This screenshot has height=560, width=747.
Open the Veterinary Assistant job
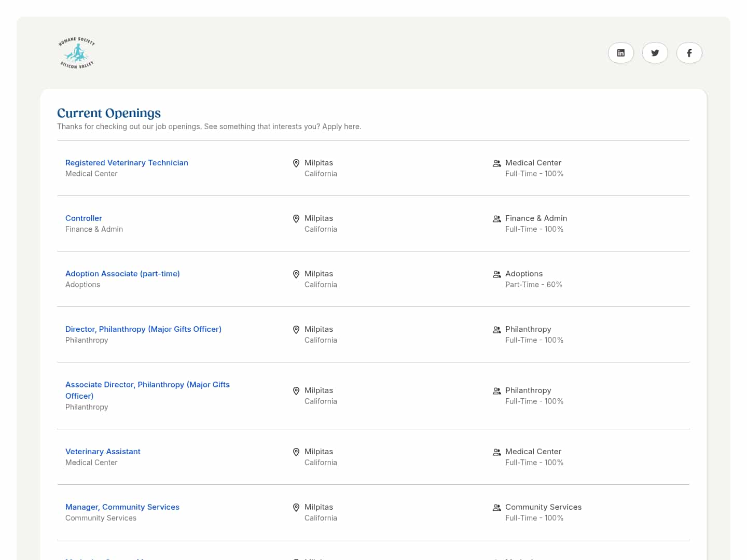pyautogui.click(x=103, y=452)
